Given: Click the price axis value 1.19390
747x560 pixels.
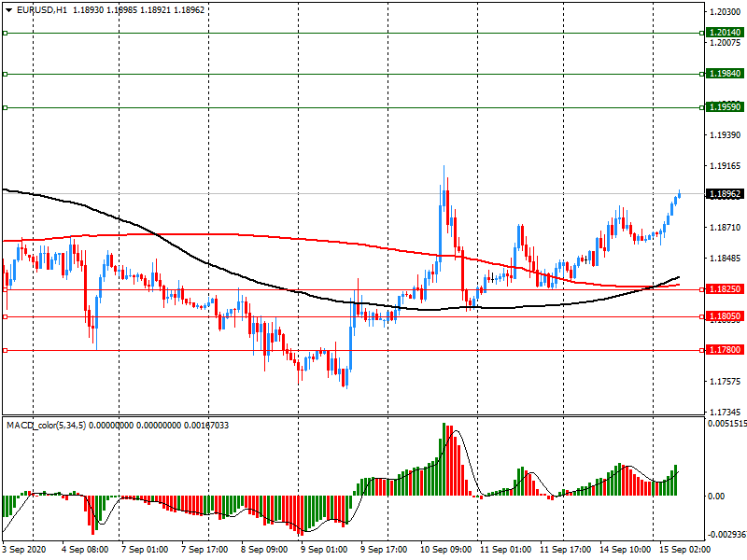Looking at the screenshot, I should click(725, 135).
